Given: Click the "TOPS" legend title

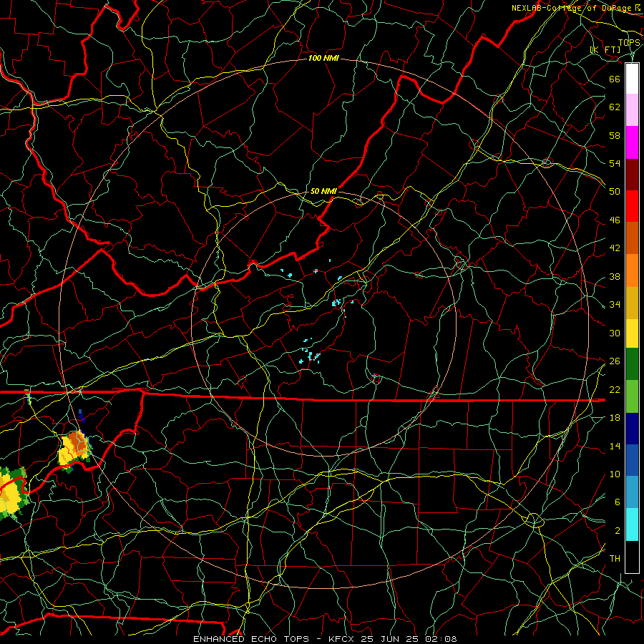Looking at the screenshot, I should click(x=629, y=43).
